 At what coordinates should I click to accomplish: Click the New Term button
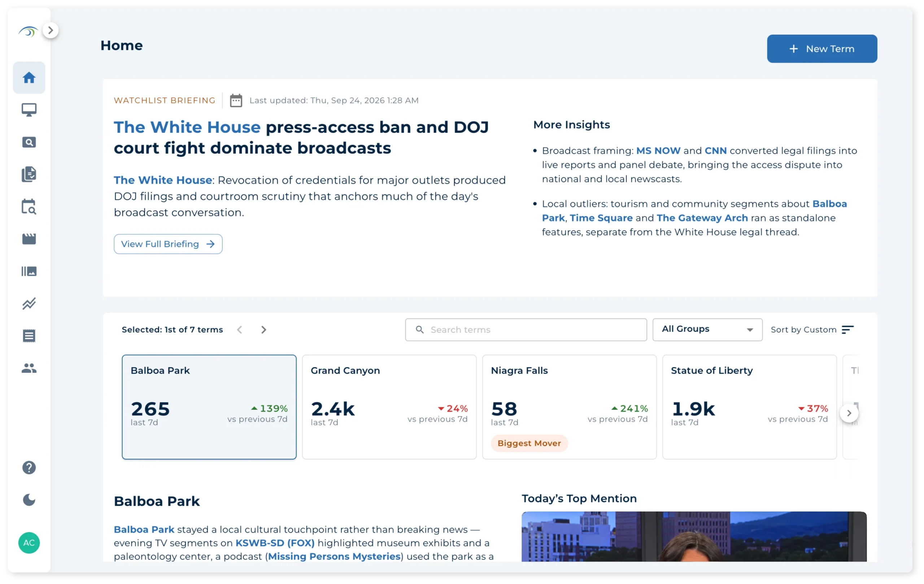tap(822, 49)
